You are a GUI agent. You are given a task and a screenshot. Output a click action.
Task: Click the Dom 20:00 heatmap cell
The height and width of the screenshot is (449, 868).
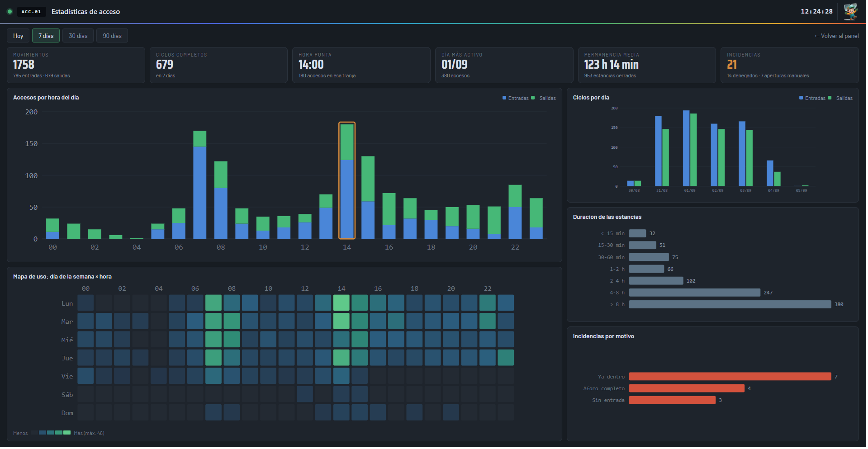click(451, 412)
